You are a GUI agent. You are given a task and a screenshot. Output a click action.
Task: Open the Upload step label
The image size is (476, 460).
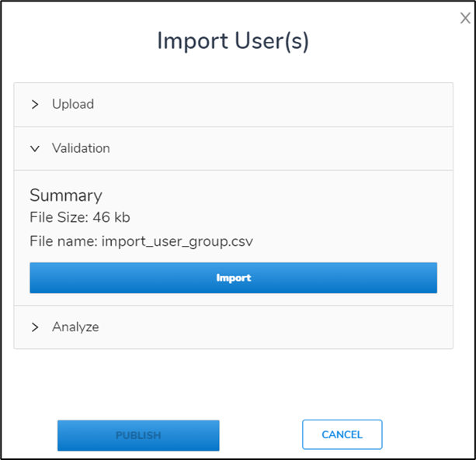point(73,104)
